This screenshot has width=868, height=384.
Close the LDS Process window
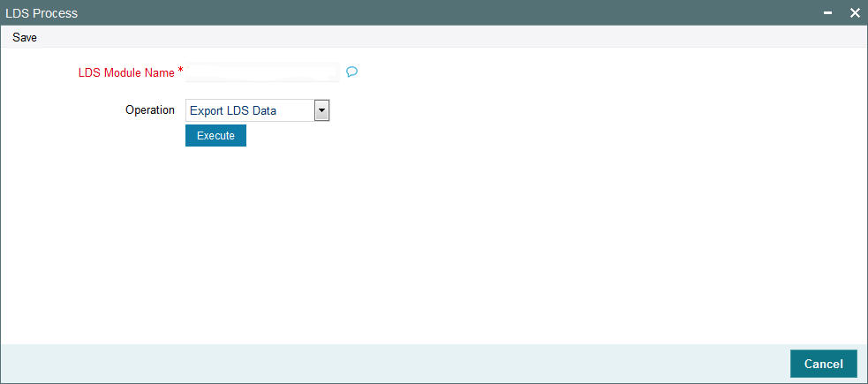pos(855,12)
